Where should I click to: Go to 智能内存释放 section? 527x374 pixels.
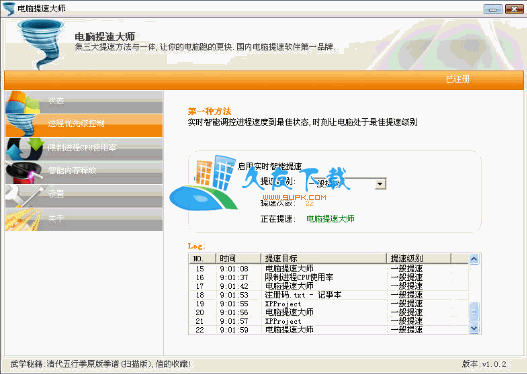[x=84, y=172]
